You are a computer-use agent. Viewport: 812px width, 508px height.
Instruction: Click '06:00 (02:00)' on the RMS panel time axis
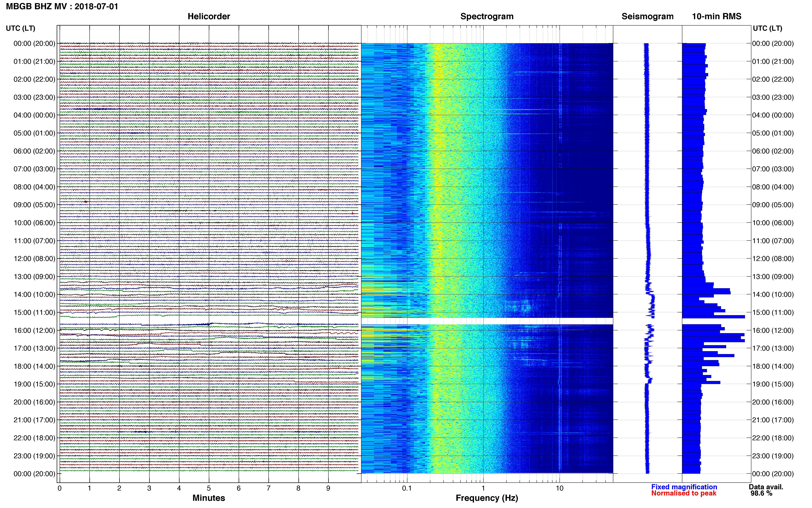(x=773, y=151)
